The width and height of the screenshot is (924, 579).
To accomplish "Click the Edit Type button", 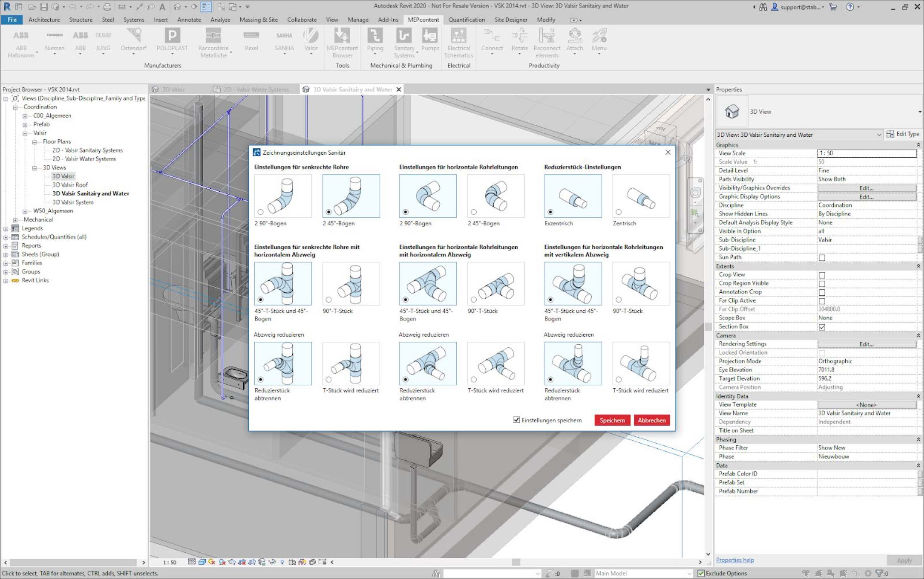I will tap(903, 134).
